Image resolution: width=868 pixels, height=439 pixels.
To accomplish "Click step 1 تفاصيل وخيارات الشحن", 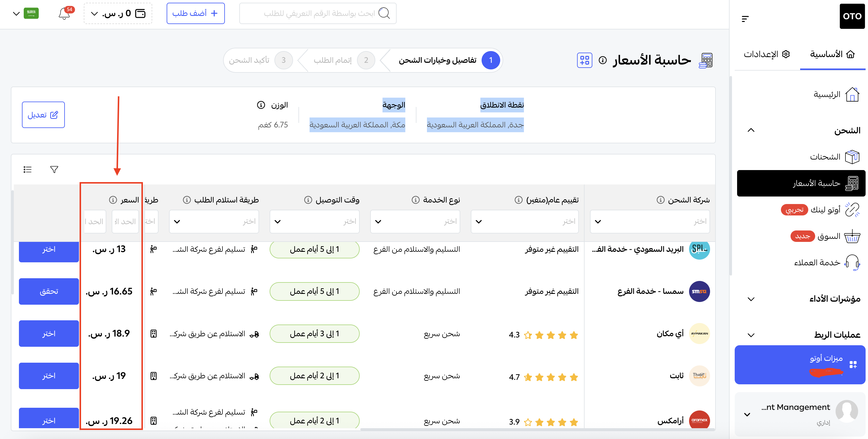I will pyautogui.click(x=449, y=60).
